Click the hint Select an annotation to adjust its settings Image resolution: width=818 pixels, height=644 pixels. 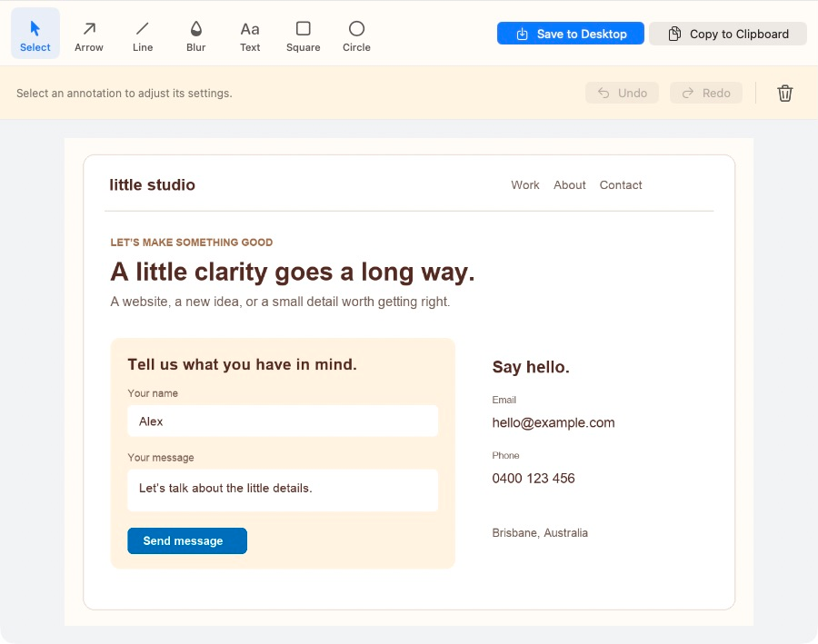125,94
